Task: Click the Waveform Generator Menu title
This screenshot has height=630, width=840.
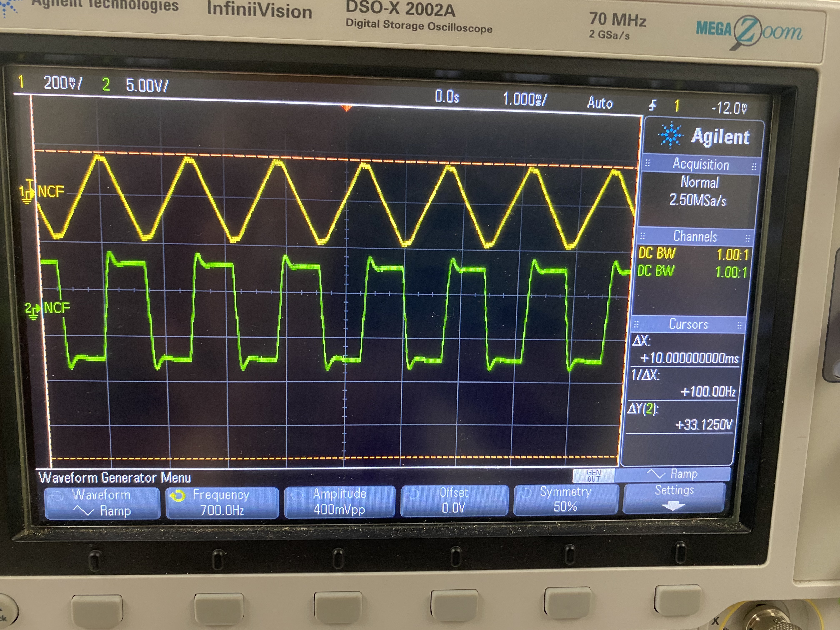Action: (115, 477)
